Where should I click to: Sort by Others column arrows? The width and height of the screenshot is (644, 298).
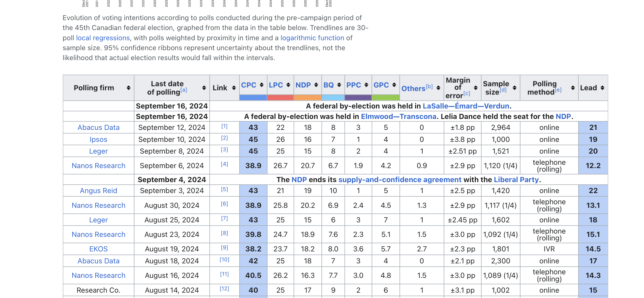pyautogui.click(x=438, y=88)
